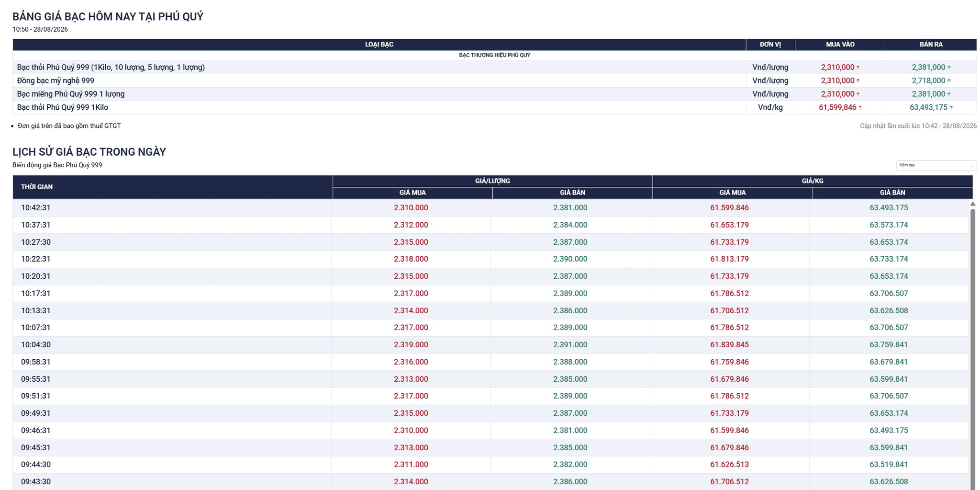Click the up arrow beside the sell price of Bạc miếng Phú Quý 999
Screen dimensions: 980x490
(x=949, y=94)
